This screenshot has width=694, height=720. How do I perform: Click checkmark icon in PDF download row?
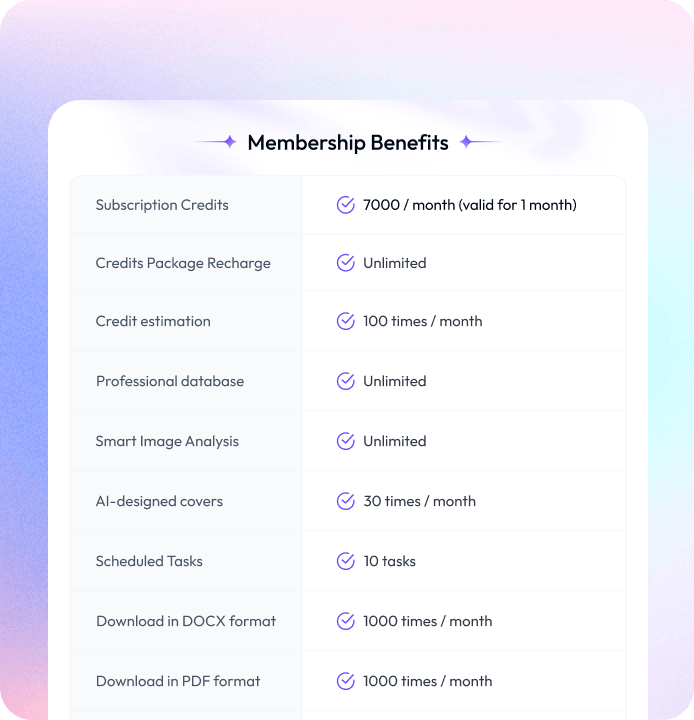[x=346, y=681]
